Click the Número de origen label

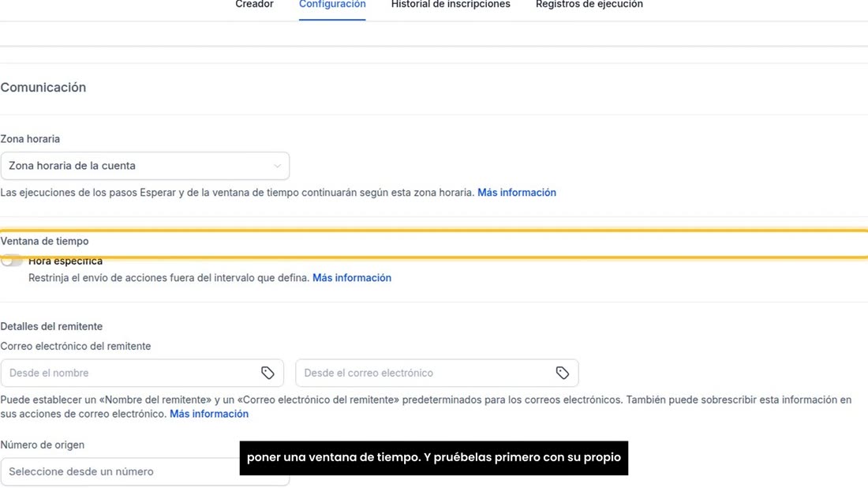42,445
